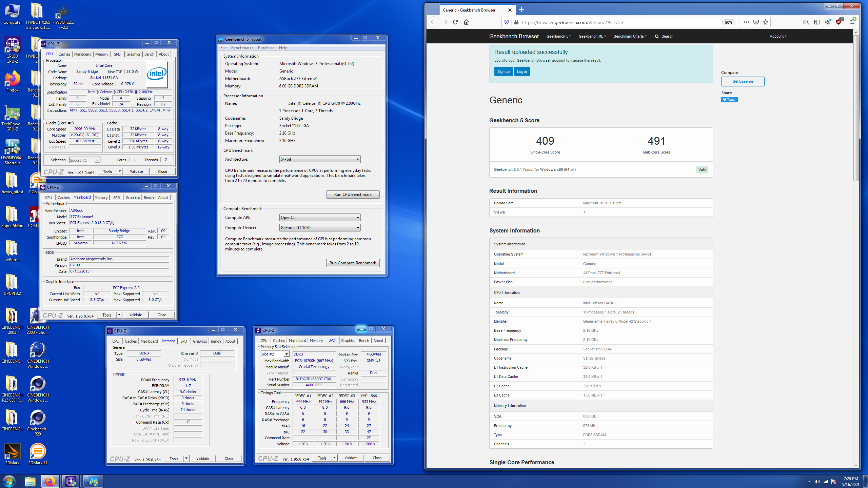
Task: Click DRAM Frequency value 978.6 MHz
Action: coord(188,380)
